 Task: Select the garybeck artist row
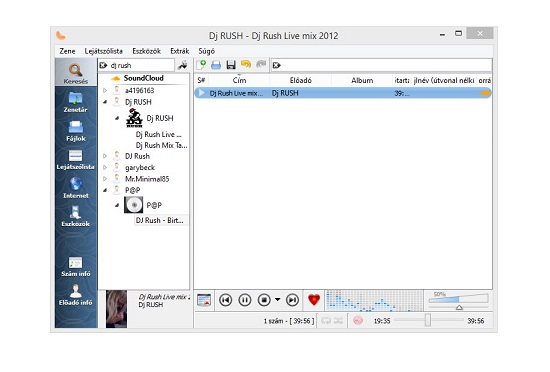tap(140, 168)
